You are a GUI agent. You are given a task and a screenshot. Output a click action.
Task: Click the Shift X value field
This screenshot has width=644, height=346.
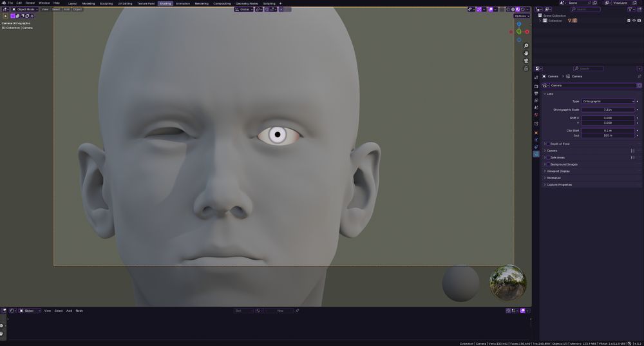click(609, 118)
